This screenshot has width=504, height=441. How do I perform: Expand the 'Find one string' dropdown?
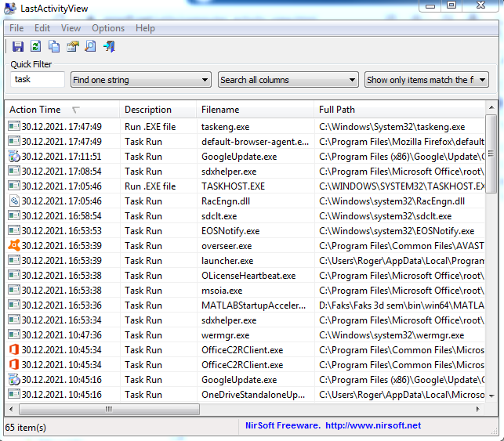[x=205, y=80]
